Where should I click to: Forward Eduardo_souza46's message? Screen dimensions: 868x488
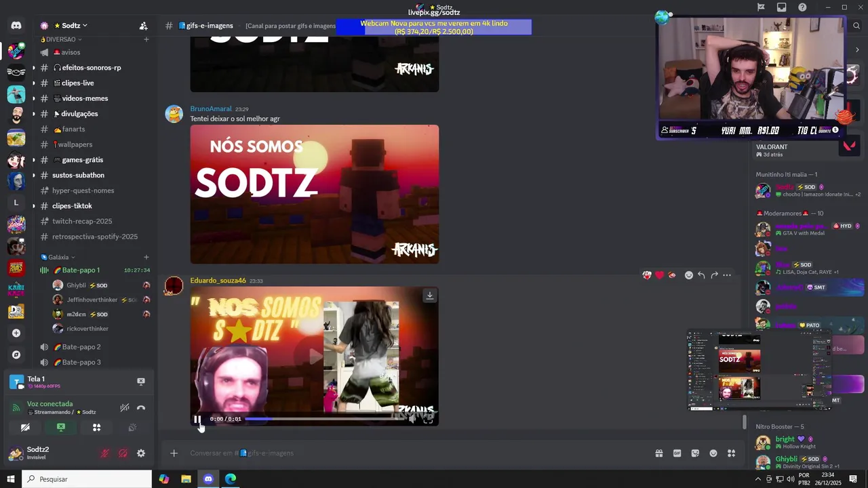tap(714, 275)
